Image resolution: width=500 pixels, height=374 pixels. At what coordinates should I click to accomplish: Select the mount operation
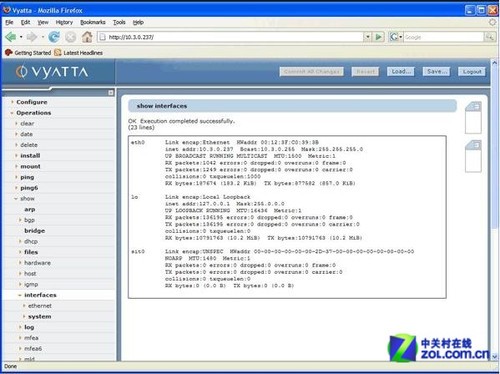point(30,166)
